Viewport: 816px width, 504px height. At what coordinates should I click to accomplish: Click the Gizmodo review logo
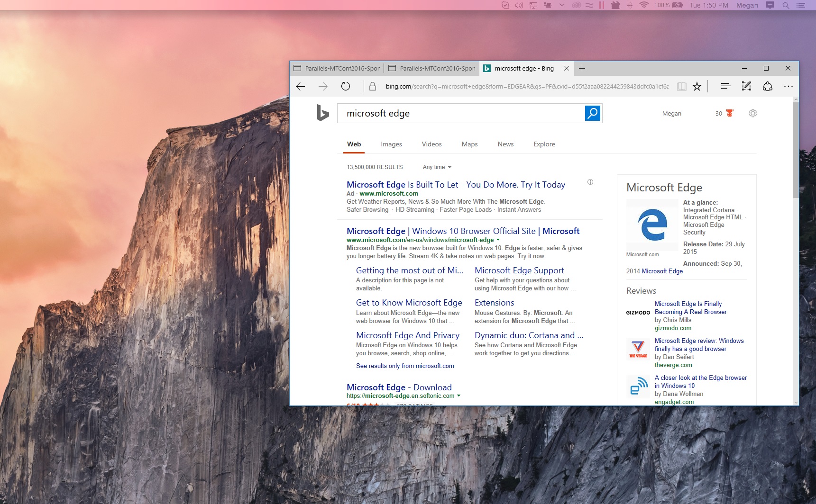pyautogui.click(x=638, y=313)
